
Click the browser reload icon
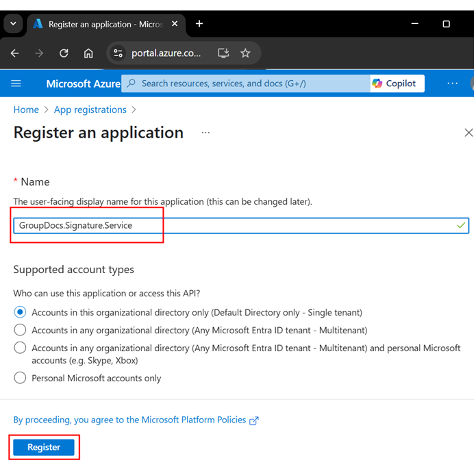[64, 53]
